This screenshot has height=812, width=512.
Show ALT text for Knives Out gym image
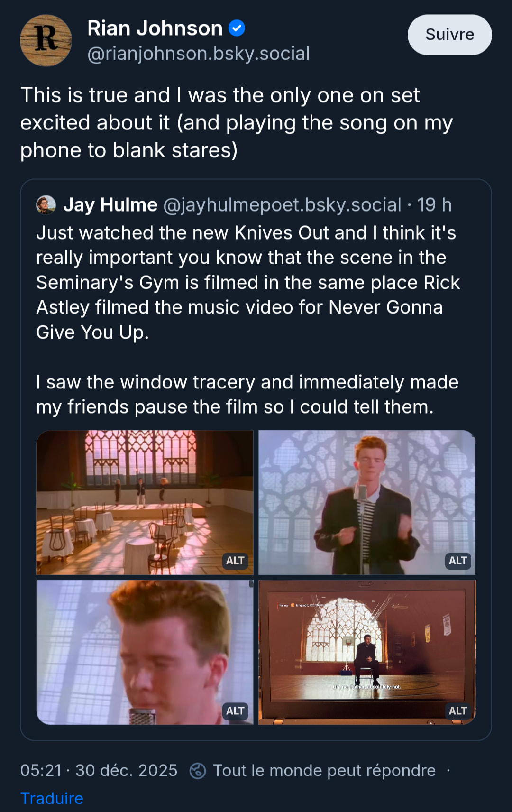coord(457,710)
